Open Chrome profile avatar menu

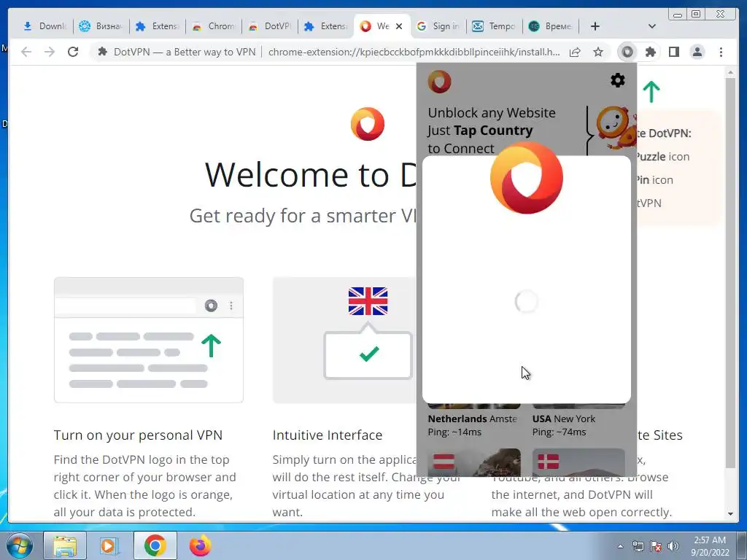697,52
